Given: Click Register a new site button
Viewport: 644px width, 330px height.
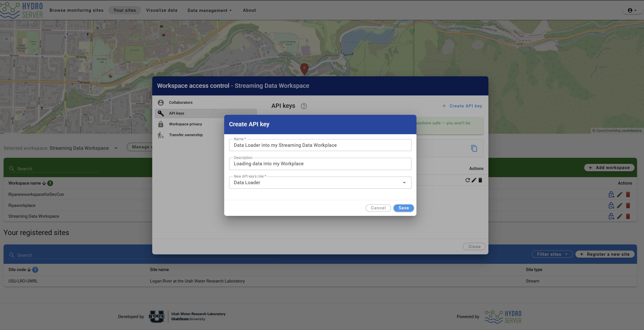Looking at the screenshot, I should click(605, 254).
